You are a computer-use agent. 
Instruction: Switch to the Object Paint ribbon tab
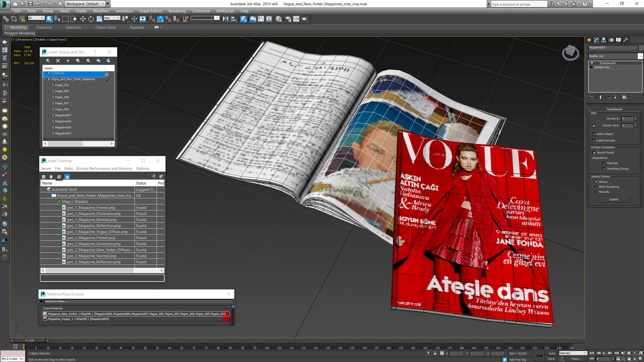pyautogui.click(x=105, y=27)
